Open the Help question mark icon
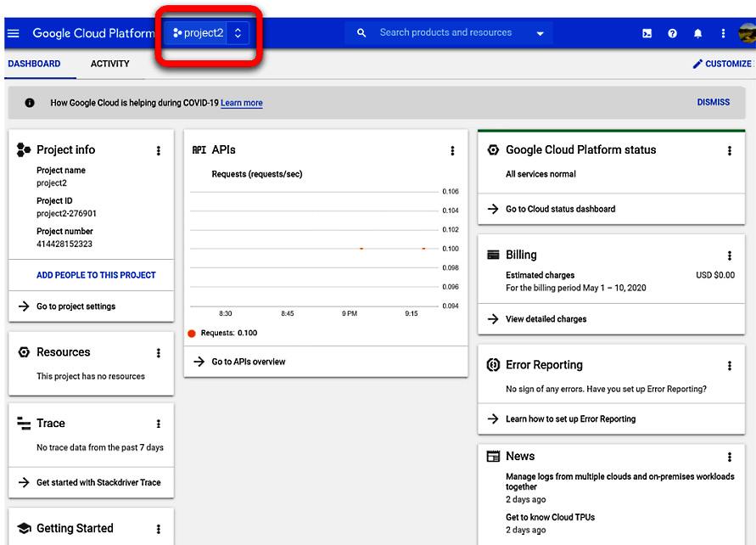The height and width of the screenshot is (545, 756). [x=672, y=33]
